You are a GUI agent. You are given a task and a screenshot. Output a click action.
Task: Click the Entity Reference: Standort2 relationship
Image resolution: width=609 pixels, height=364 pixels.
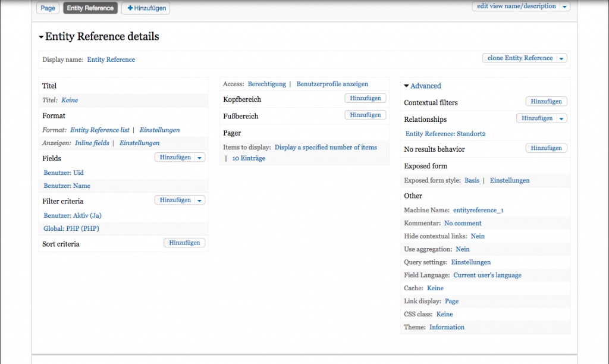(x=445, y=134)
